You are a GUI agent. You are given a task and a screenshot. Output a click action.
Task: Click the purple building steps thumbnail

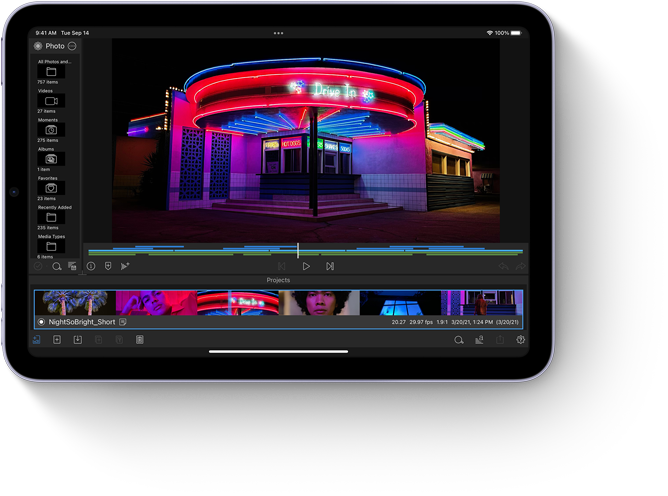pyautogui.click(x=481, y=303)
